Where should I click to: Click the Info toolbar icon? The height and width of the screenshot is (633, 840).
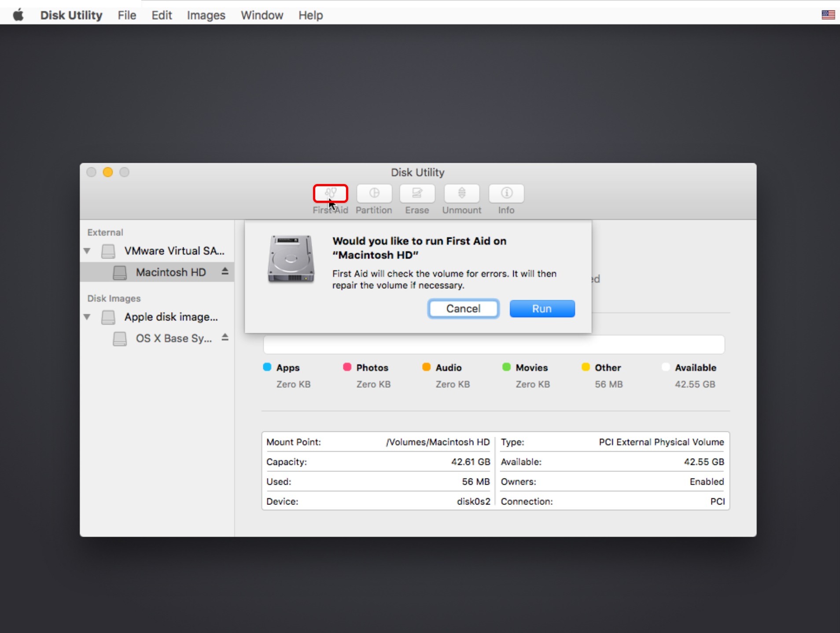click(x=506, y=193)
